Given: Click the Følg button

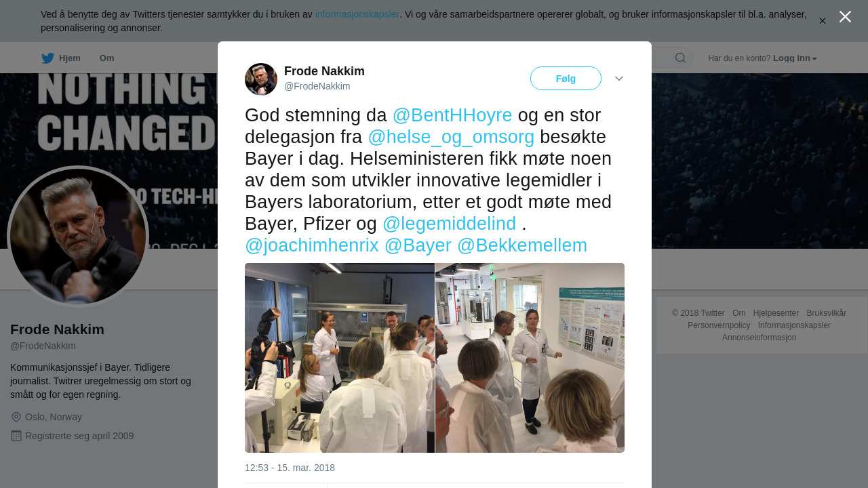Looking at the screenshot, I should (x=566, y=79).
